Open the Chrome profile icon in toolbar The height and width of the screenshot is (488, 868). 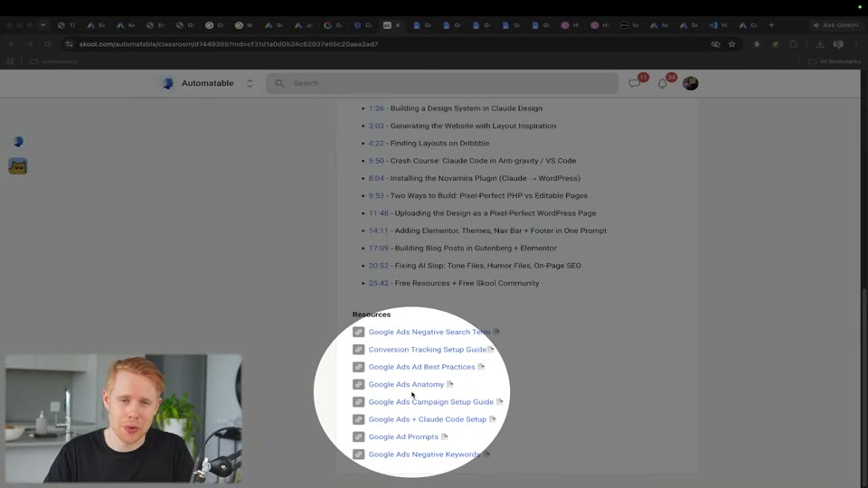pos(838,44)
